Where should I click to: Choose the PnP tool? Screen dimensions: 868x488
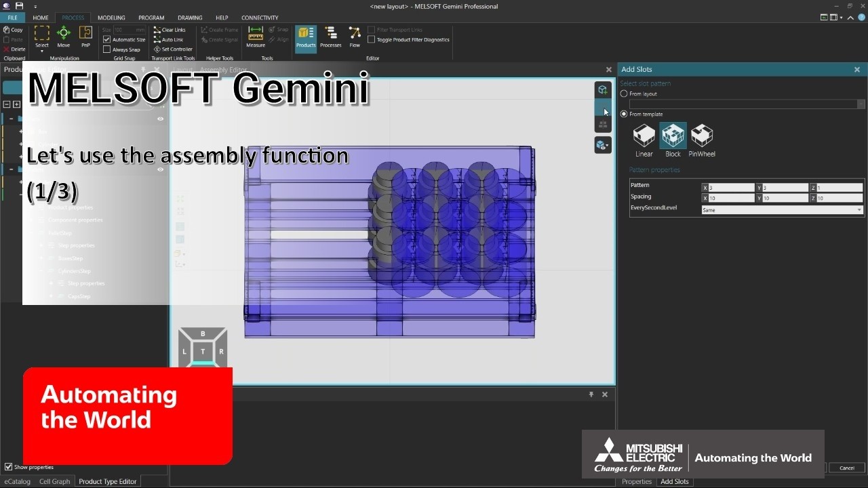coord(85,37)
